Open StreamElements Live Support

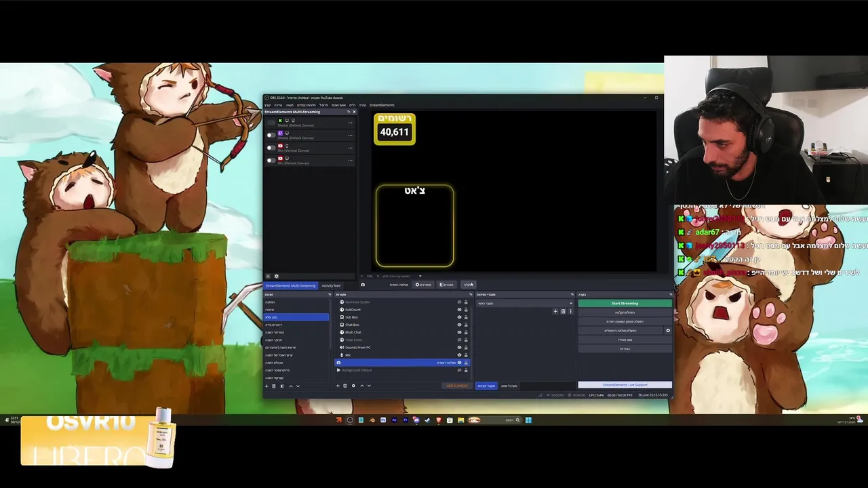625,385
